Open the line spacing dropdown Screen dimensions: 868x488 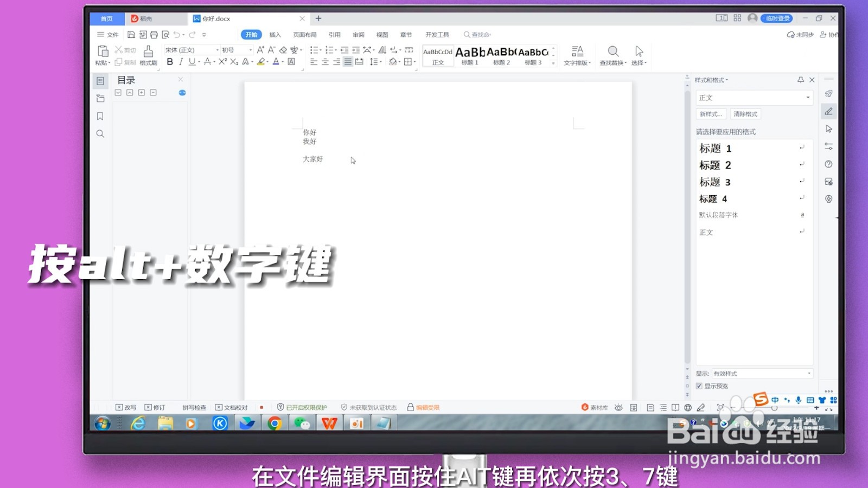[x=375, y=62]
